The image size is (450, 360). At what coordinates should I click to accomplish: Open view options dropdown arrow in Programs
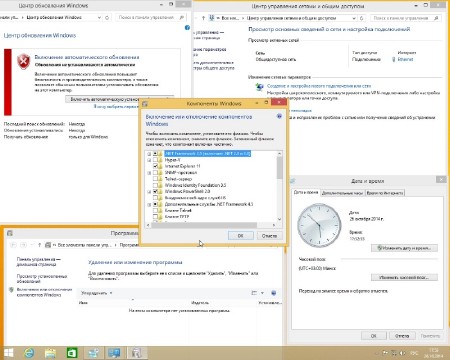pyautogui.click(x=262, y=293)
